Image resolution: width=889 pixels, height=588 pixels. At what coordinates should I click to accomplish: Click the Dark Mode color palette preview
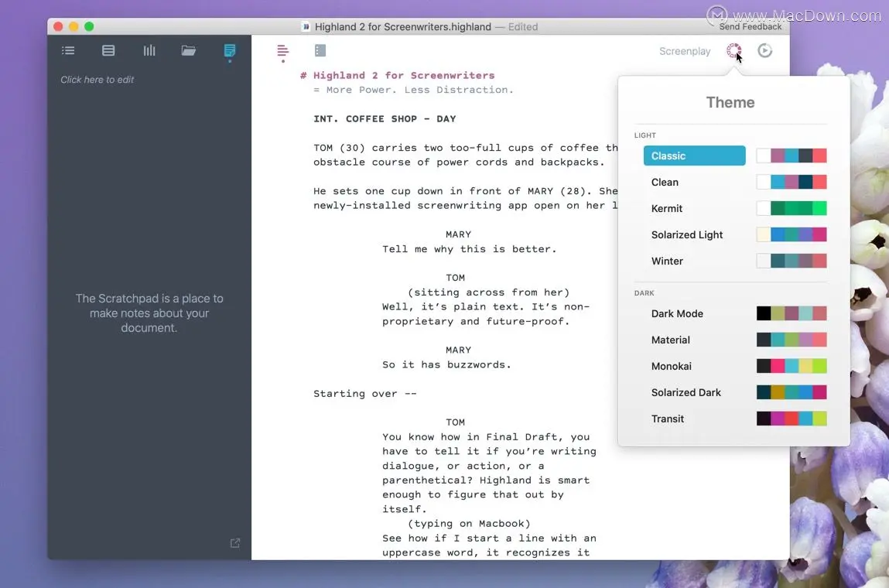[x=792, y=313]
